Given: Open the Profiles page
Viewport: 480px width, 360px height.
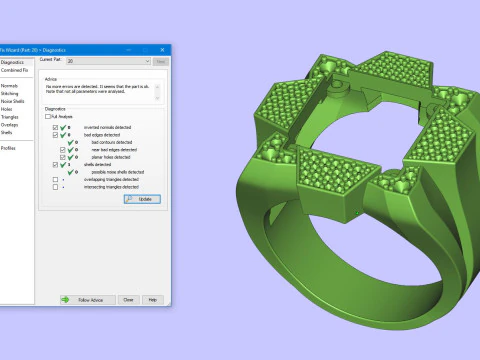Looking at the screenshot, I should tap(8, 148).
